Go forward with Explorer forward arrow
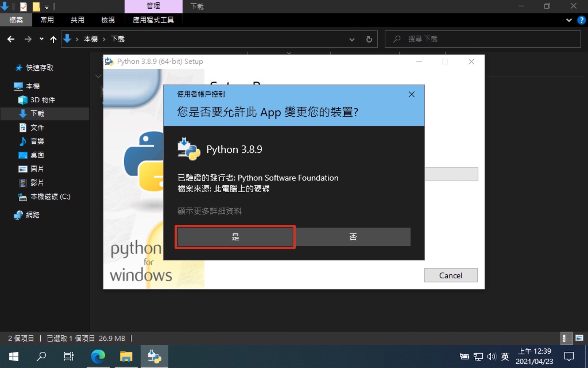The height and width of the screenshot is (368, 588). coord(28,39)
